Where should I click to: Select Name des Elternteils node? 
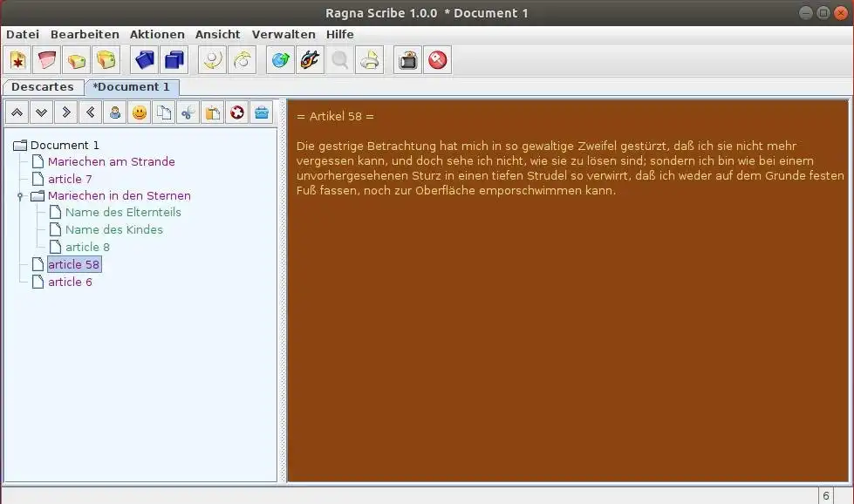pos(123,213)
